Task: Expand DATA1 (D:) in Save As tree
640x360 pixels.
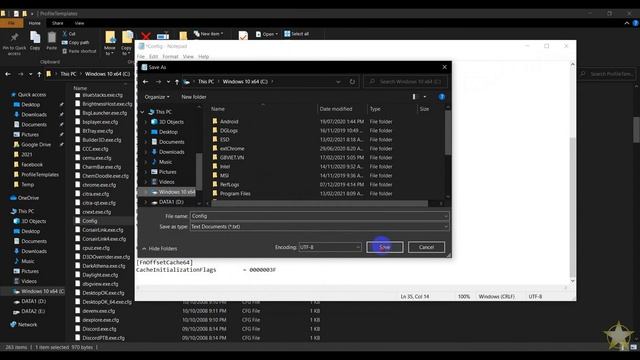Action: tap(146, 202)
